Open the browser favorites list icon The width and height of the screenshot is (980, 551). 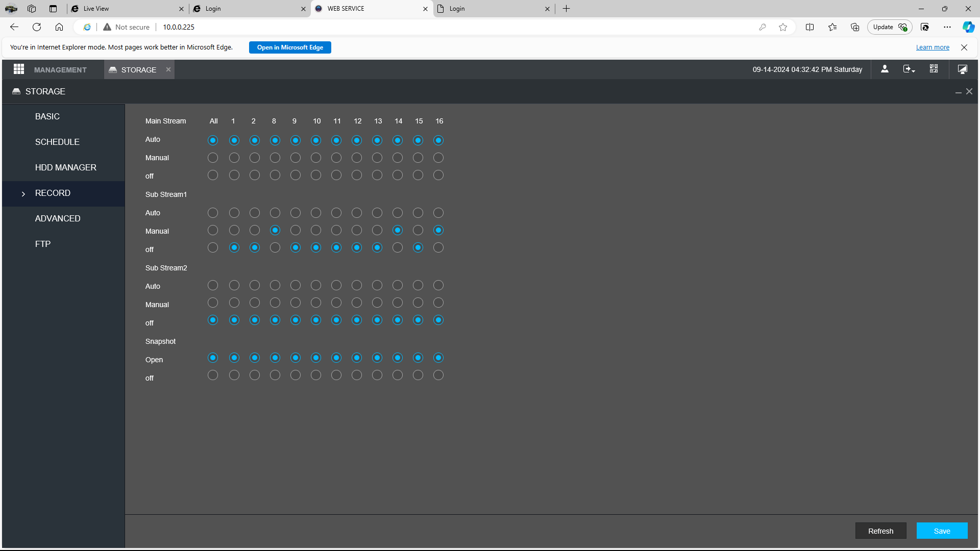click(x=832, y=27)
